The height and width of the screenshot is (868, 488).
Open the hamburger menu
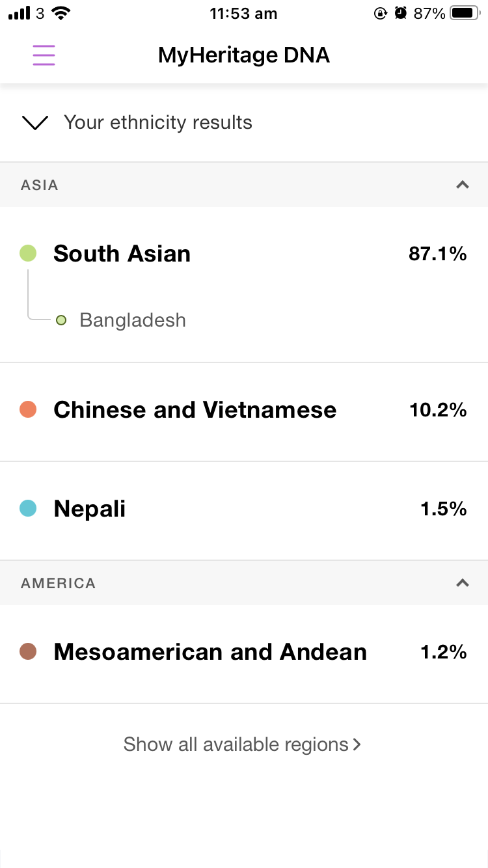(x=44, y=55)
